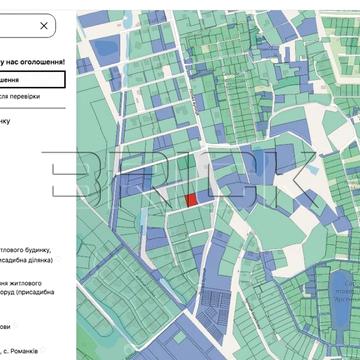Click the text "сля перевірки"
This screenshot has width=360, height=360.
point(20,96)
